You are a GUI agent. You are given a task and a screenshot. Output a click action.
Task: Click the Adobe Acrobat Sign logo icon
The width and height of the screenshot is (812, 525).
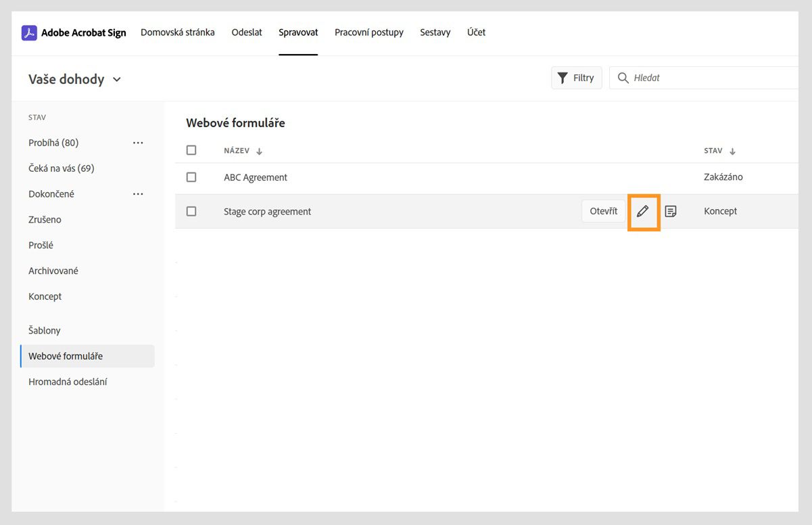point(29,32)
